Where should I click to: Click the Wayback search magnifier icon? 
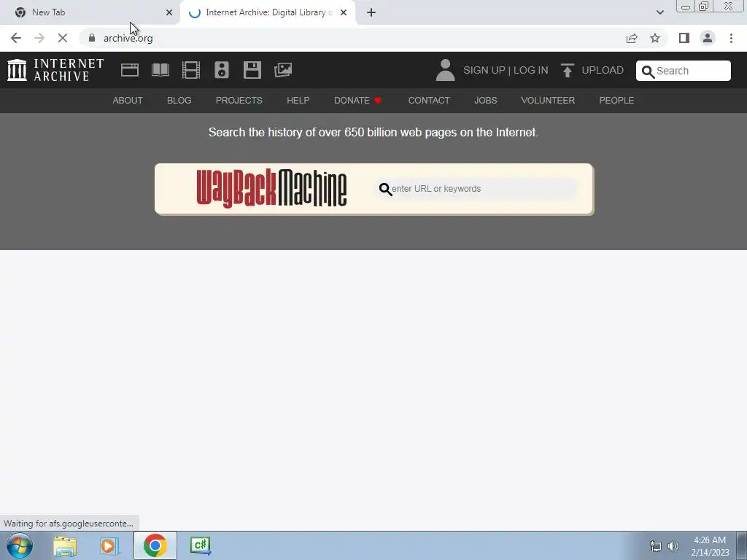click(385, 190)
